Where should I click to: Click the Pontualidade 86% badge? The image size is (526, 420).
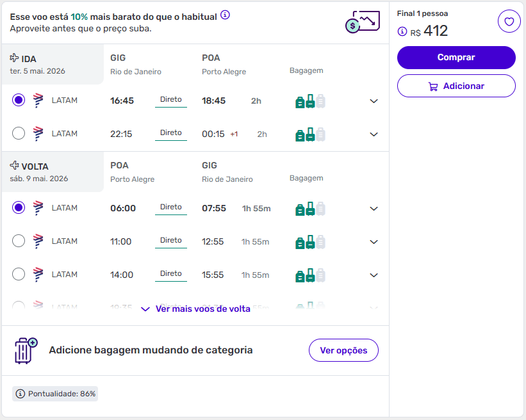pyautogui.click(x=55, y=394)
